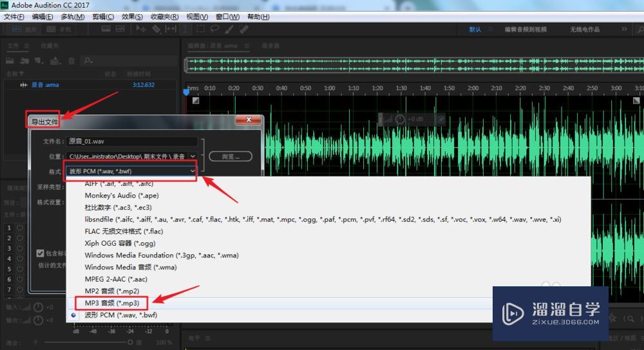Switch to 编辑音频到视频 workspace
This screenshot has width=644, height=350.
(x=526, y=29)
